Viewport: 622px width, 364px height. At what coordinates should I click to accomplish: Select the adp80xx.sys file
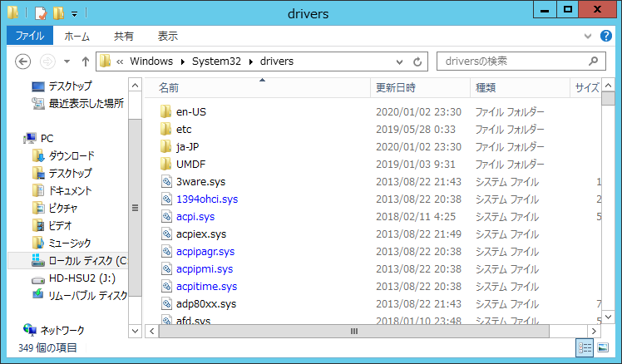coord(206,303)
